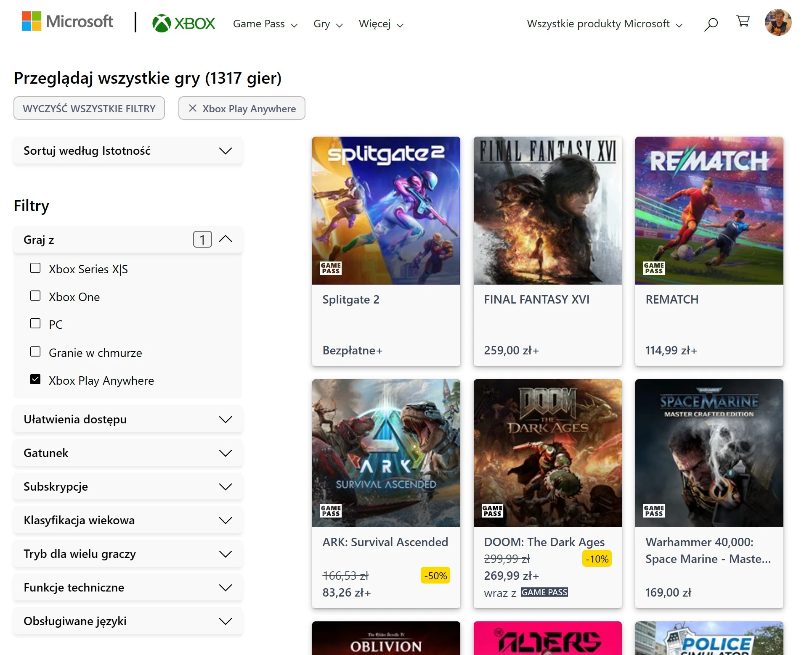Image resolution: width=812 pixels, height=655 pixels.
Task: Check the Xbox One filter
Action: (35, 296)
